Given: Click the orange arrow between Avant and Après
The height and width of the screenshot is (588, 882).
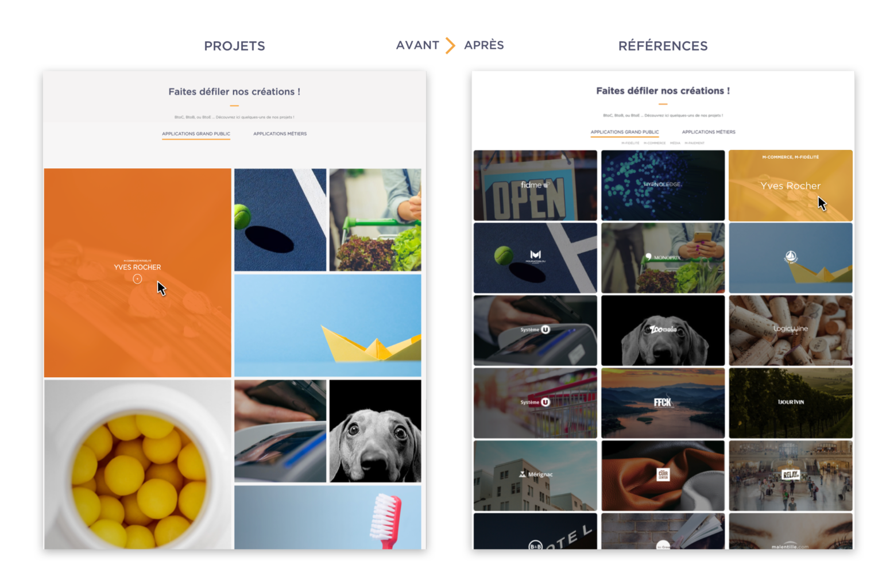Looking at the screenshot, I should click(451, 45).
